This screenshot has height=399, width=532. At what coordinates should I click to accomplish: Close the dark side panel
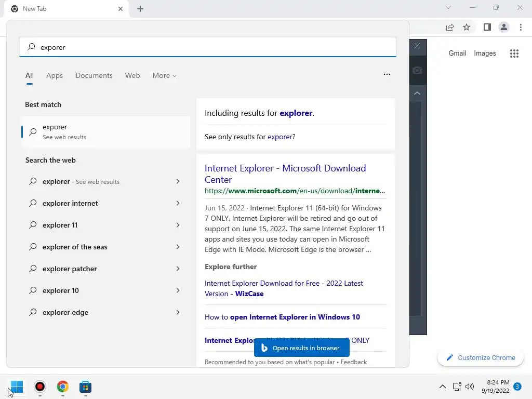(x=417, y=46)
